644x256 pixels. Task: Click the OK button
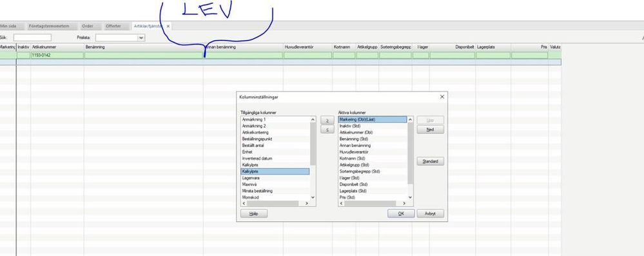(401, 213)
